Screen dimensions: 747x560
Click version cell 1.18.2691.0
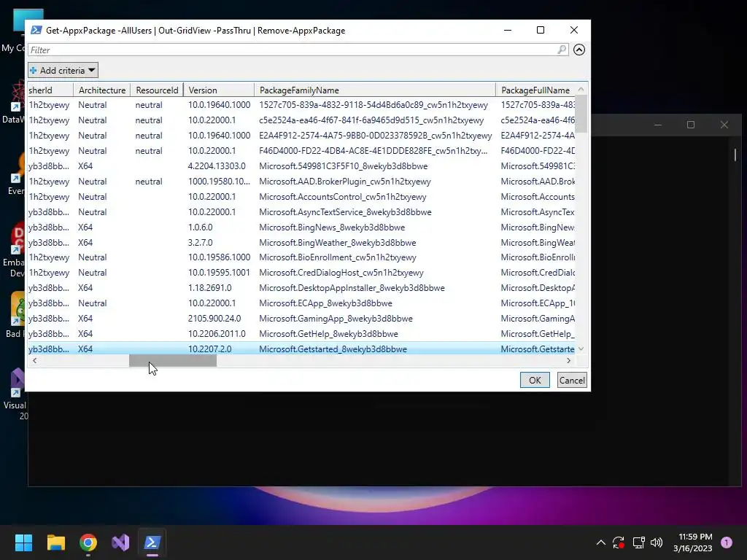click(209, 288)
